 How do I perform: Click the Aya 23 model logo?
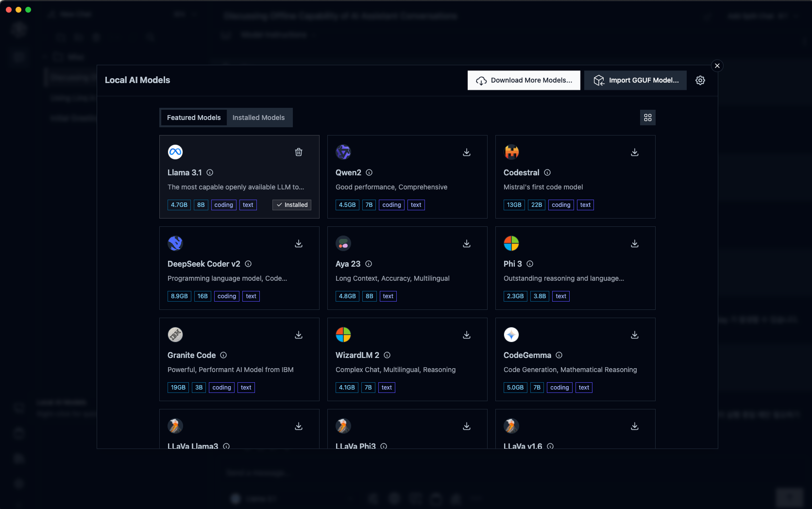pyautogui.click(x=343, y=243)
